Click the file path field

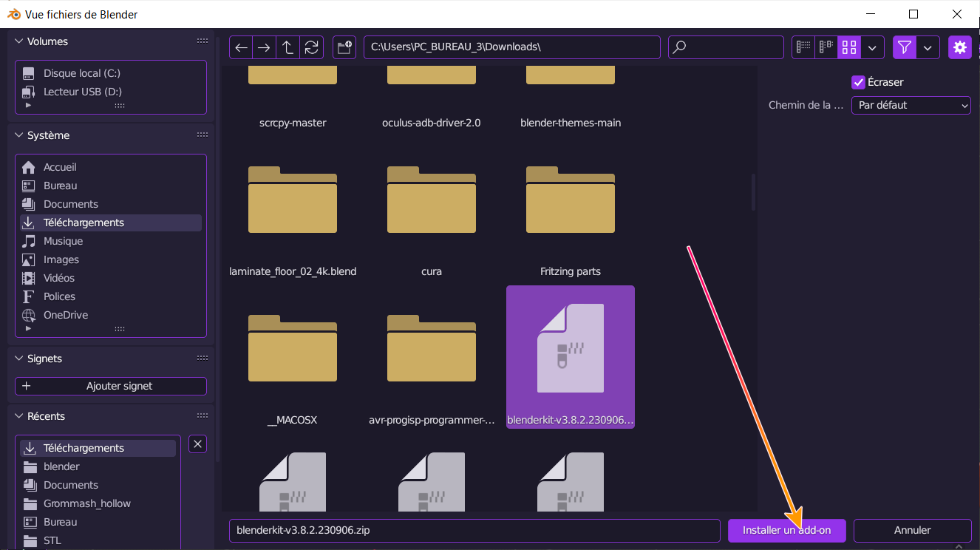click(511, 47)
